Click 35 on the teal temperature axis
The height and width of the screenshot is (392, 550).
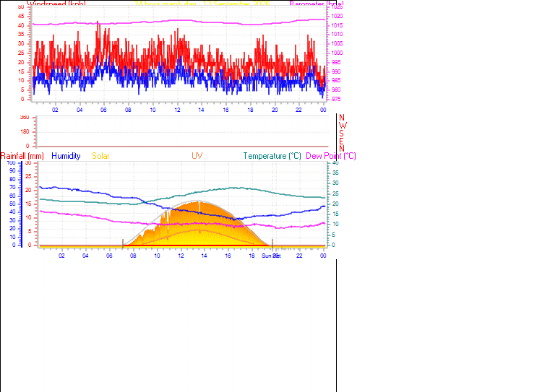pos(335,173)
